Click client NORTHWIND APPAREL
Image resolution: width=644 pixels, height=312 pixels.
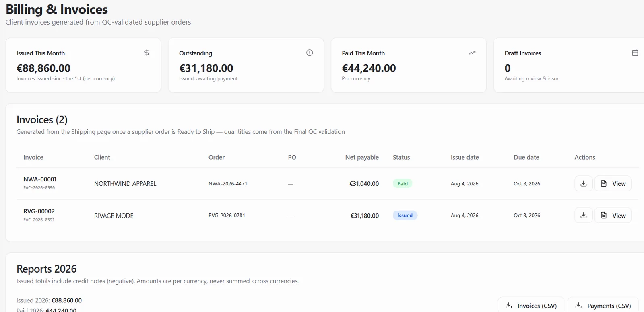tap(125, 183)
